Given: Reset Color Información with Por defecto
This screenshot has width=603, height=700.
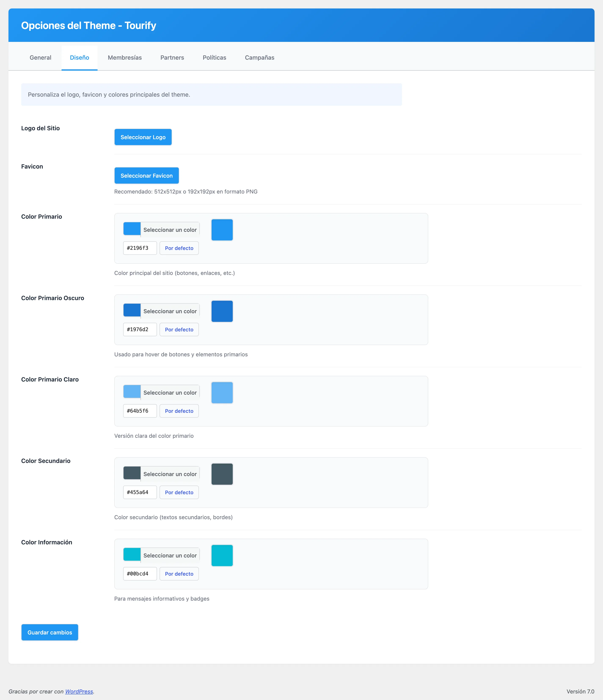Looking at the screenshot, I should tap(179, 574).
